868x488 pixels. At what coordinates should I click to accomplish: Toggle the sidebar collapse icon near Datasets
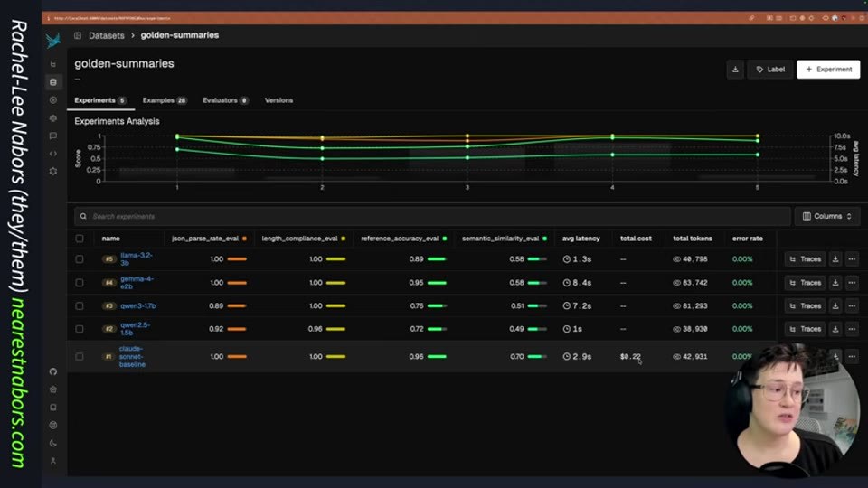pos(78,35)
